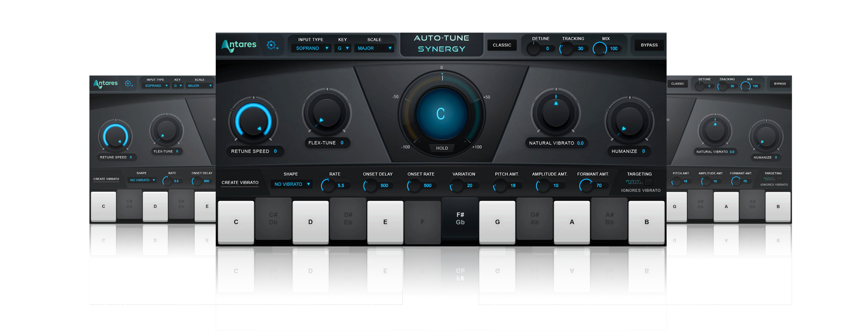Click the Onset Rate knob

pos(413,186)
